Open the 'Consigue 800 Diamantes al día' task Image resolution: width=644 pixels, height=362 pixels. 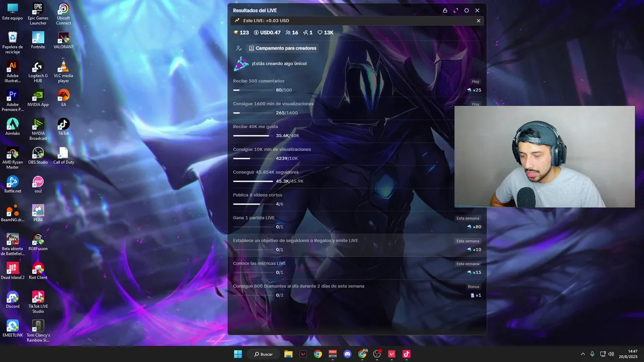point(357,291)
